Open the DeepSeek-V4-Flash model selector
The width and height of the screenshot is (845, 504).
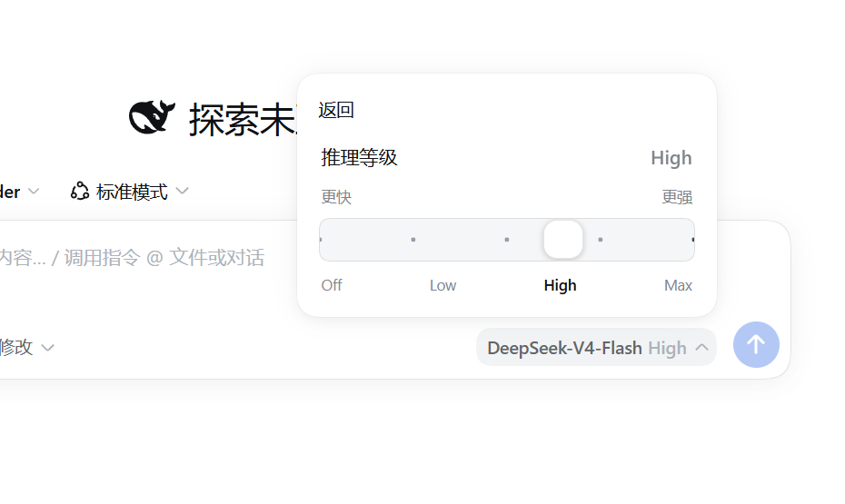pos(596,347)
